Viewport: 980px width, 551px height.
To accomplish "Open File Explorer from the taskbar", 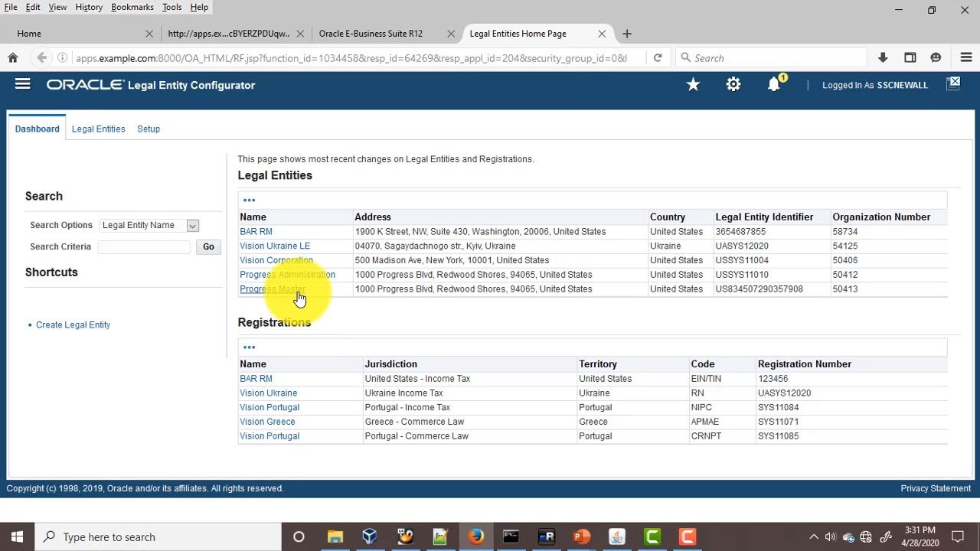I will [x=335, y=536].
